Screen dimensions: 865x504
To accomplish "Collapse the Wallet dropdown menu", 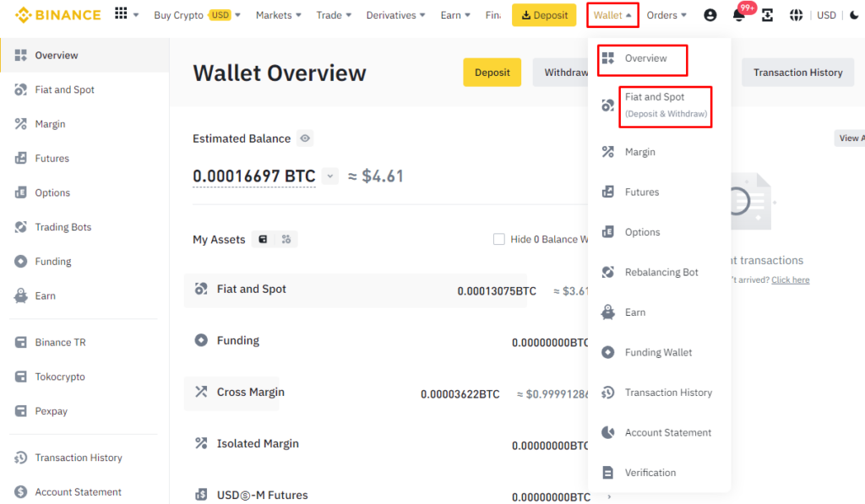I will (x=612, y=15).
